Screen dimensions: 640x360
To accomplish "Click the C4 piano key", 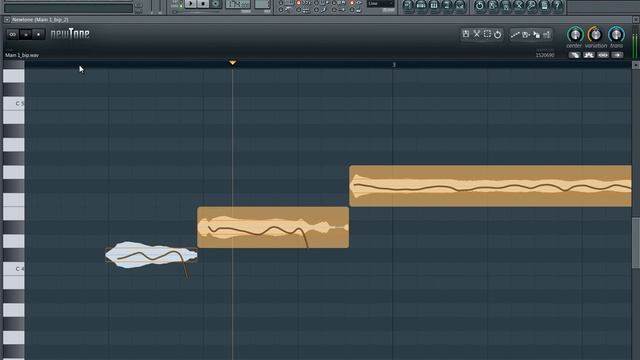I will [13, 269].
